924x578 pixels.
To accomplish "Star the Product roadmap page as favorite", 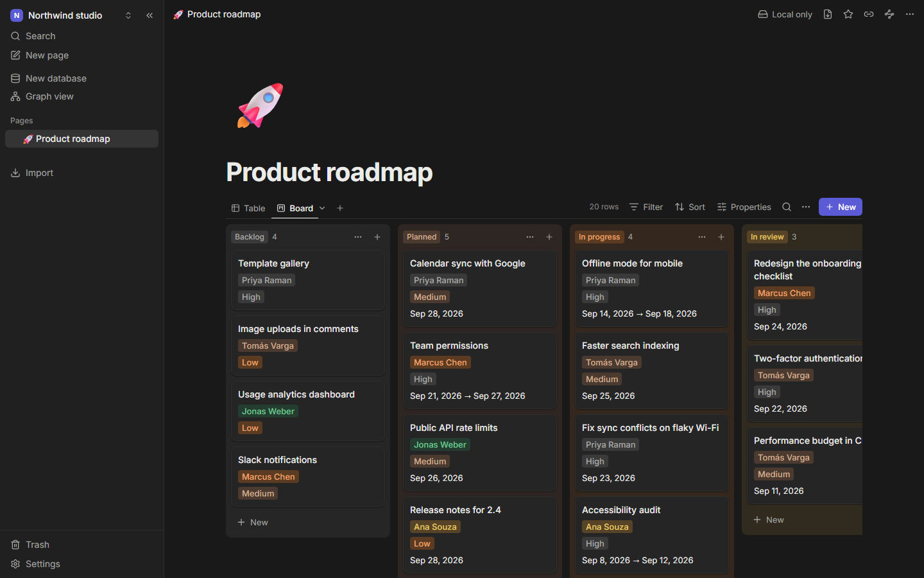I will click(848, 14).
